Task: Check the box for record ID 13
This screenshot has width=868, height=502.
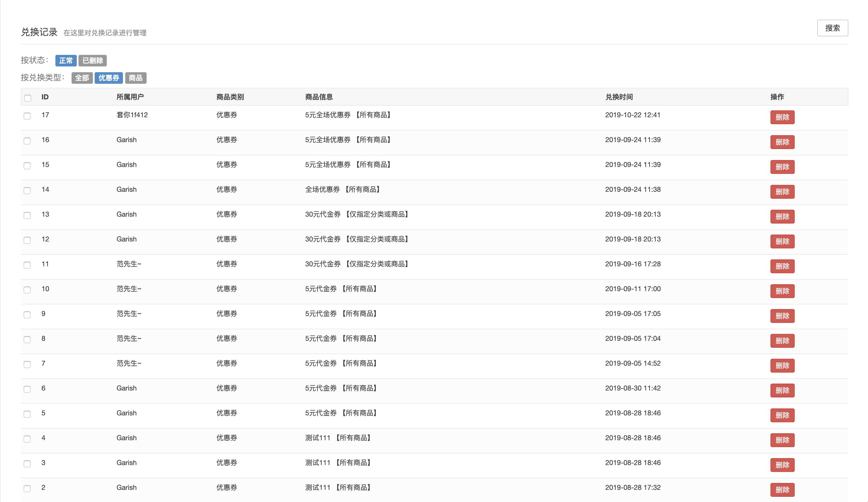Action: coord(27,215)
